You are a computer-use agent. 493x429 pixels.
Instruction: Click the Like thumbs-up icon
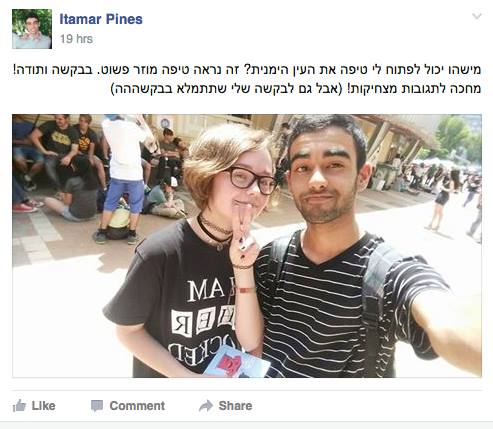[19, 406]
